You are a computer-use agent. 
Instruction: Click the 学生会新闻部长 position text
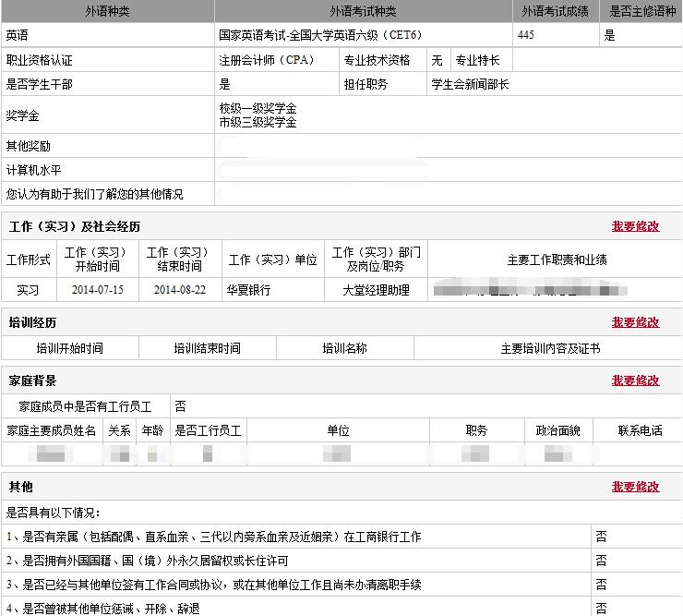point(470,84)
